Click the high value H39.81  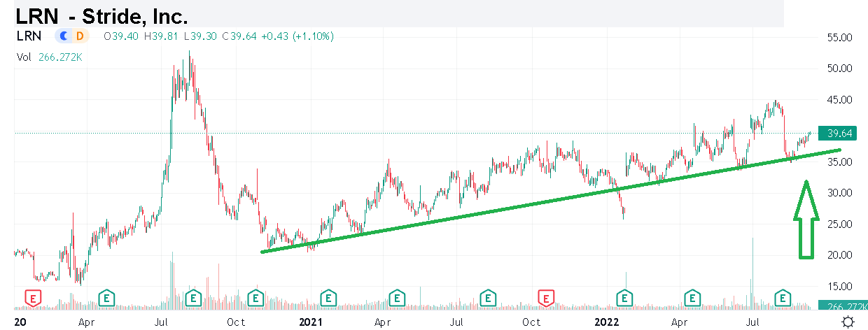[x=162, y=36]
